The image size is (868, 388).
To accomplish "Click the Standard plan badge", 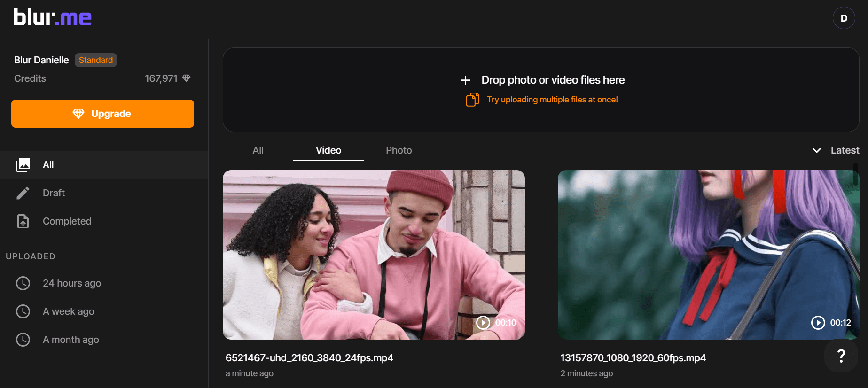I will coord(96,60).
